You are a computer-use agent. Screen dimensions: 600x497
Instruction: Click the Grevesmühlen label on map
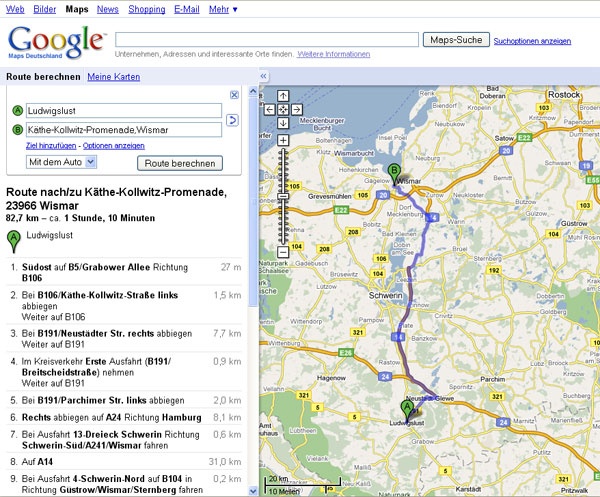329,196
